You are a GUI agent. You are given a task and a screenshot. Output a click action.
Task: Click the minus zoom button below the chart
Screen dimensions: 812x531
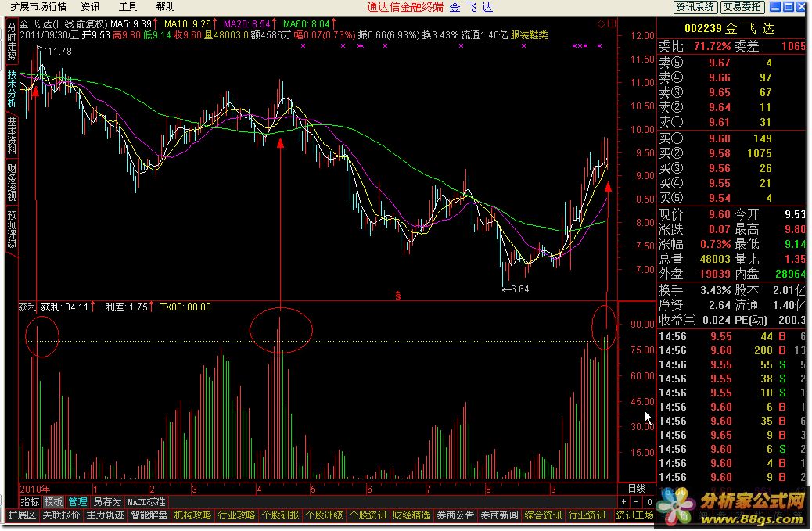(x=637, y=501)
